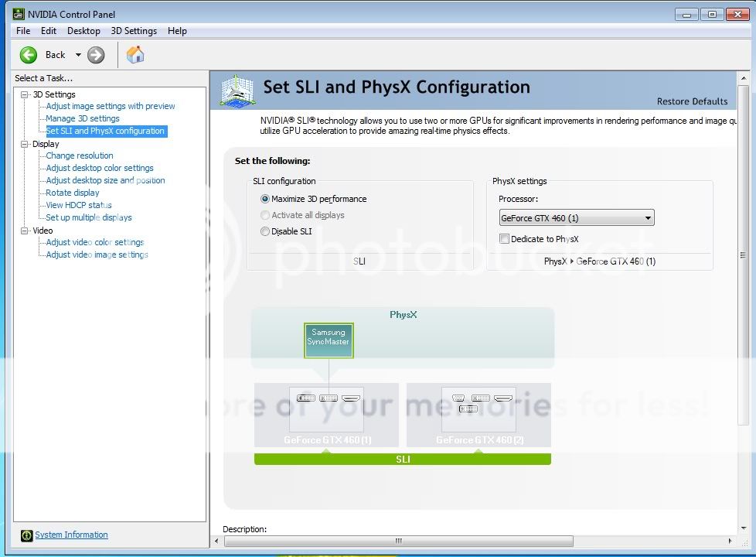Click the Forward arrow icon

(96, 55)
